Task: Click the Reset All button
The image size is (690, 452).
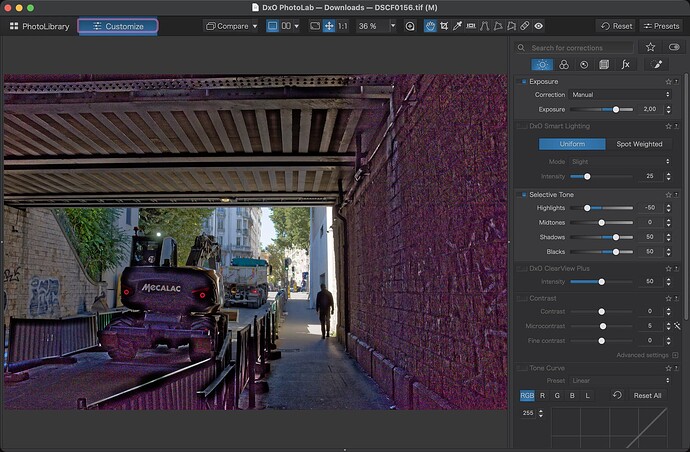Action: (647, 395)
